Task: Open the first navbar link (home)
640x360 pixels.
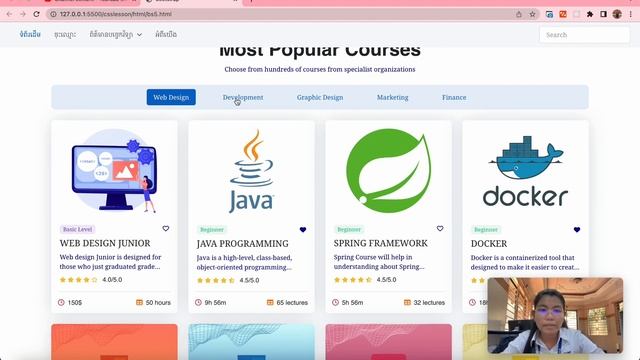Action: point(30,34)
